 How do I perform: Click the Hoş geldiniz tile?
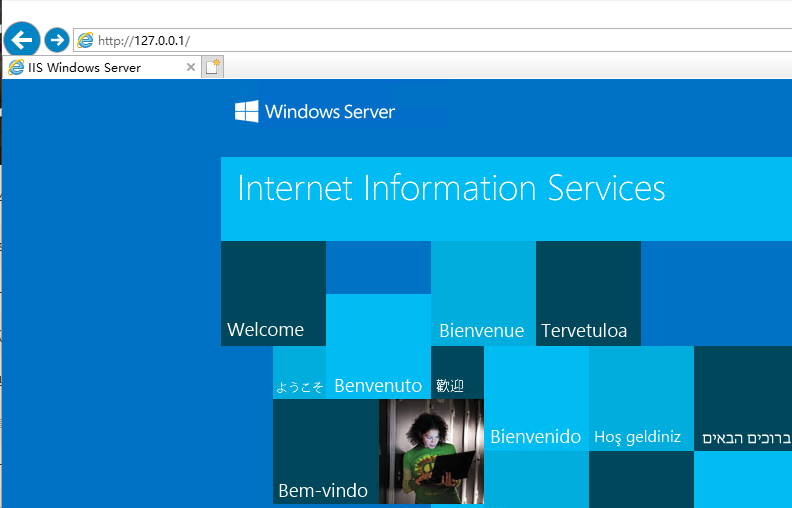pos(641,398)
